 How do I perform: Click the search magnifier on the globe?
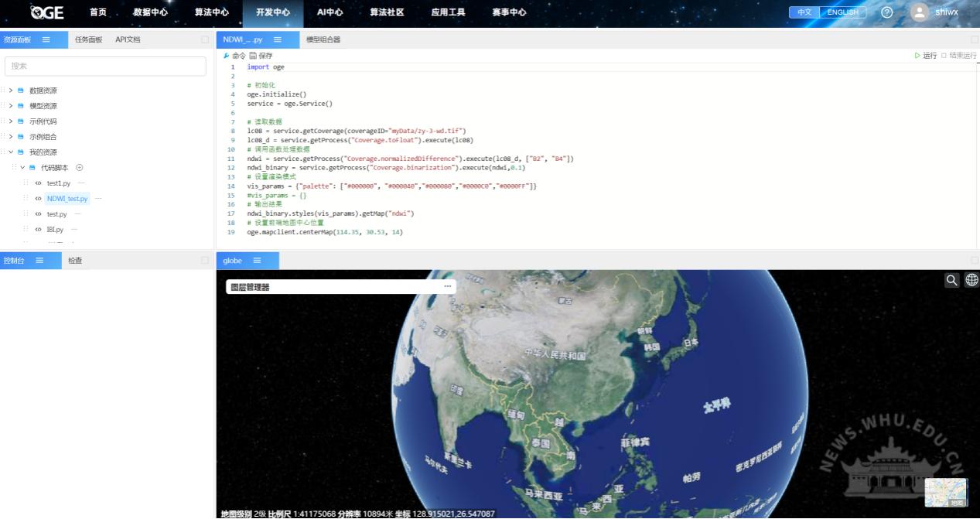pos(952,280)
